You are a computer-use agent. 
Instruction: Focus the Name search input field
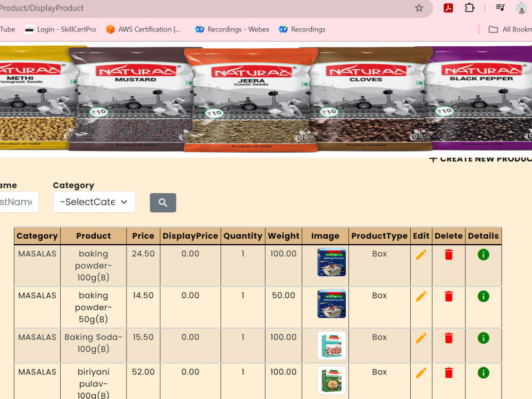click(19, 202)
